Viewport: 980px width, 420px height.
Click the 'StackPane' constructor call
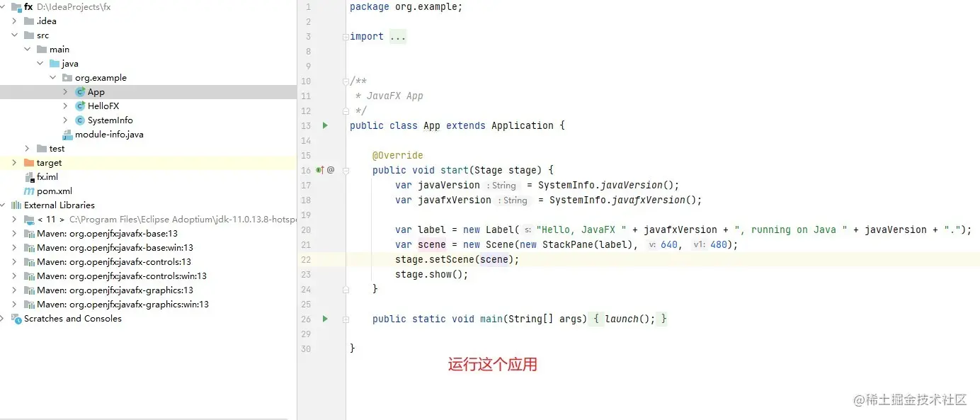coord(568,244)
